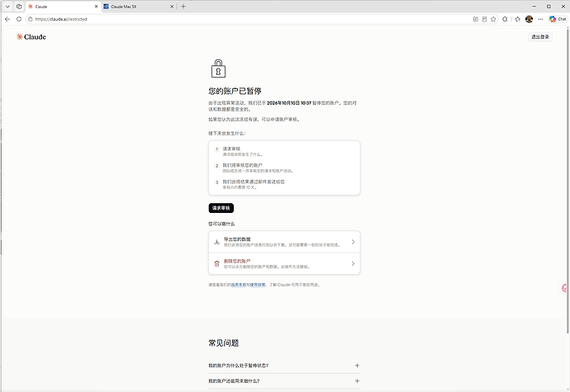Open the favorites list icon
The width and height of the screenshot is (570, 392).
tap(518, 19)
